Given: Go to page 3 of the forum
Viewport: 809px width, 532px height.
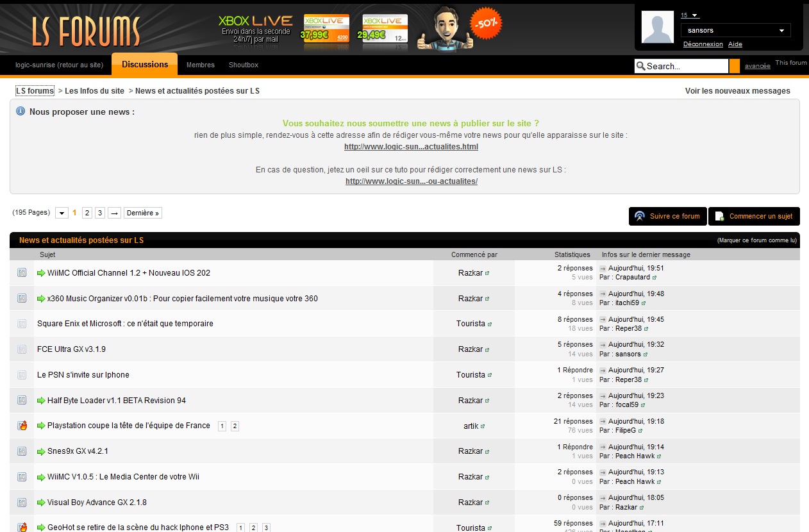Looking at the screenshot, I should [100, 212].
